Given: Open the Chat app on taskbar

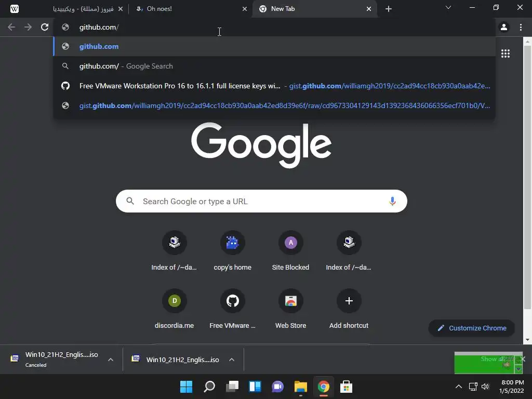Looking at the screenshot, I should pyautogui.click(x=277, y=387).
